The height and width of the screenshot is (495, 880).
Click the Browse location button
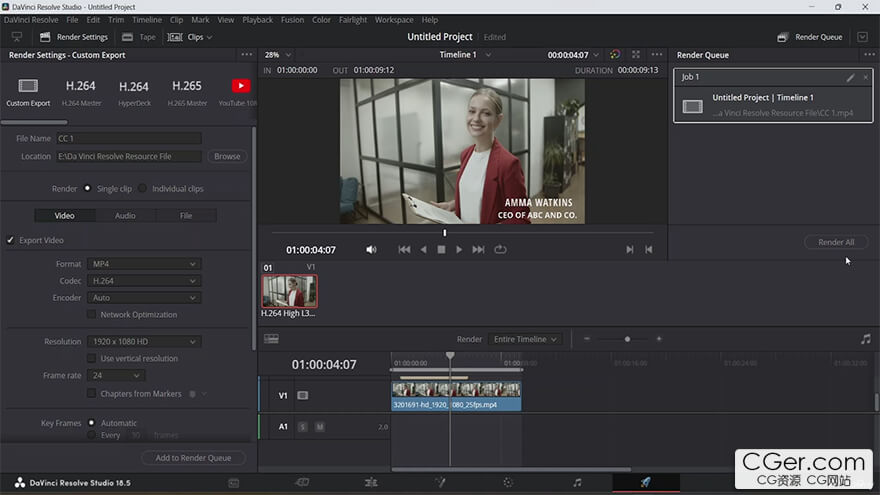coord(227,156)
